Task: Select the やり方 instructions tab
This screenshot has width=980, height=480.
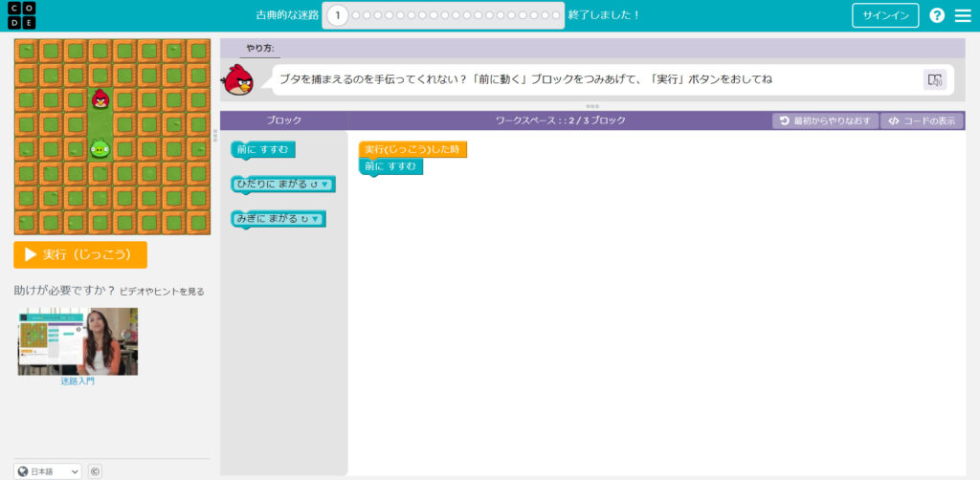Action: [260, 48]
